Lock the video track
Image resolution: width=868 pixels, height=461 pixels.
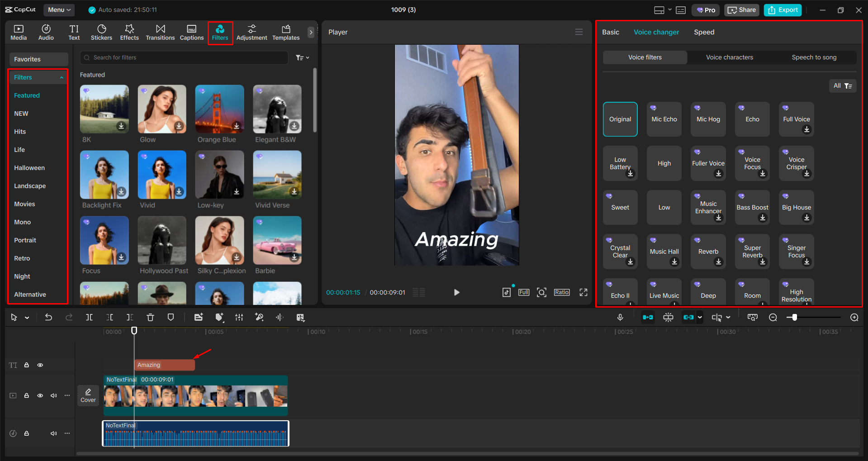27,395
